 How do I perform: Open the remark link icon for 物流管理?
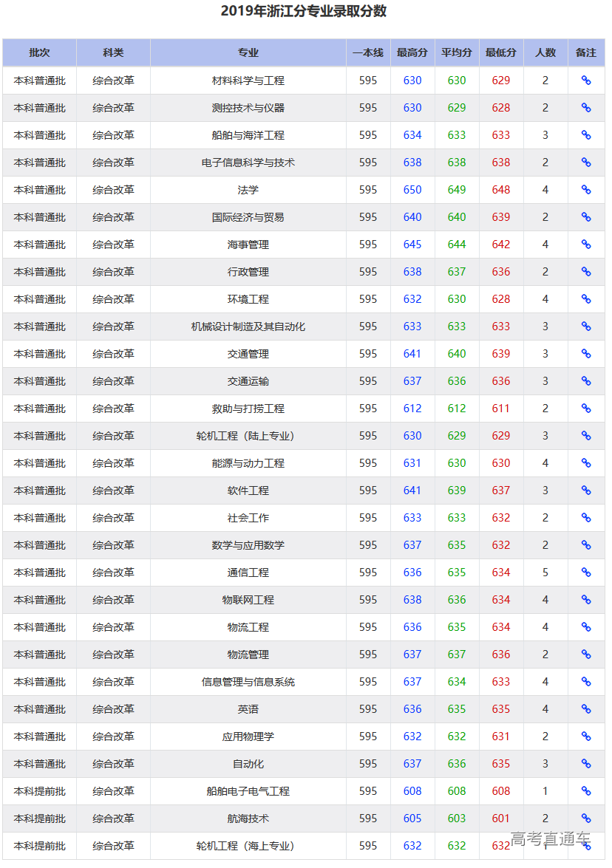[x=585, y=655]
